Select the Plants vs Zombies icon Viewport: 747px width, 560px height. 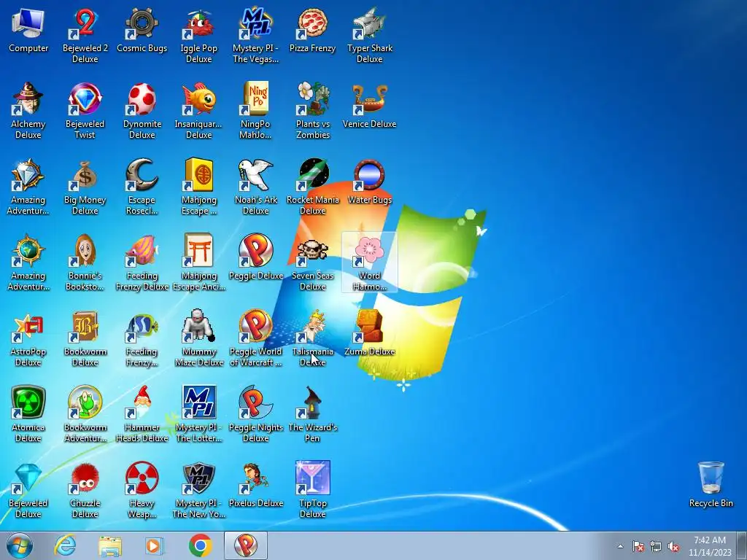coord(312,111)
